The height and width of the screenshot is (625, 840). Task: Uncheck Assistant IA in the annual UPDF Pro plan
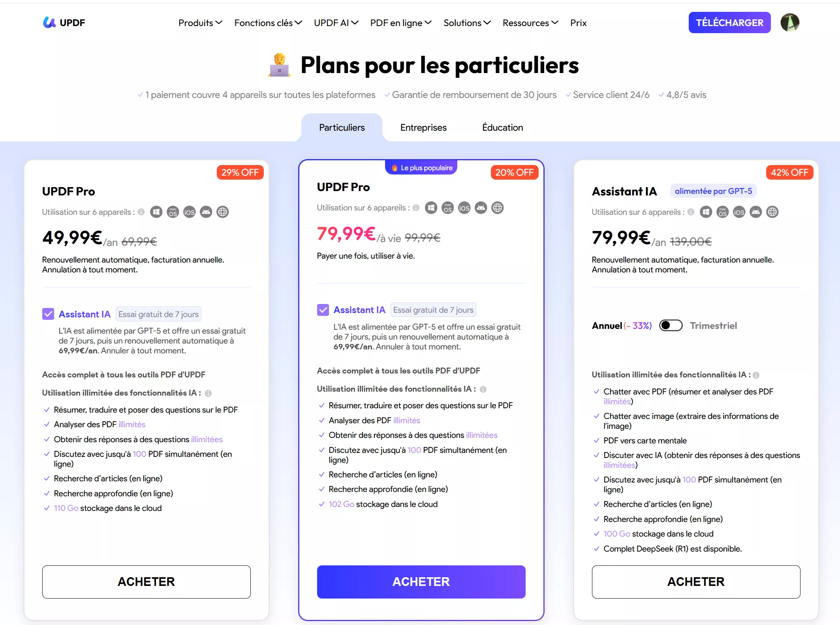click(x=48, y=314)
